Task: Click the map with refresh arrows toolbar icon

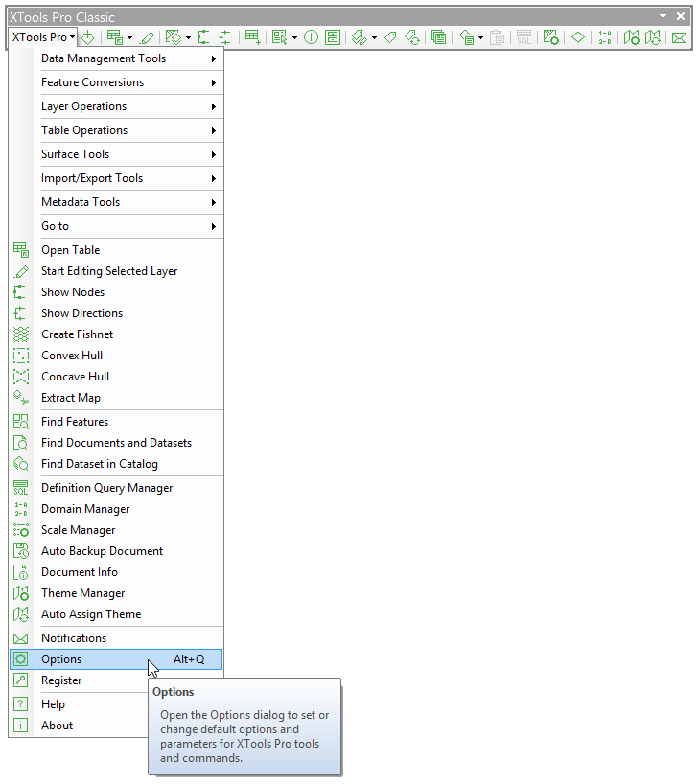Action: click(x=653, y=37)
